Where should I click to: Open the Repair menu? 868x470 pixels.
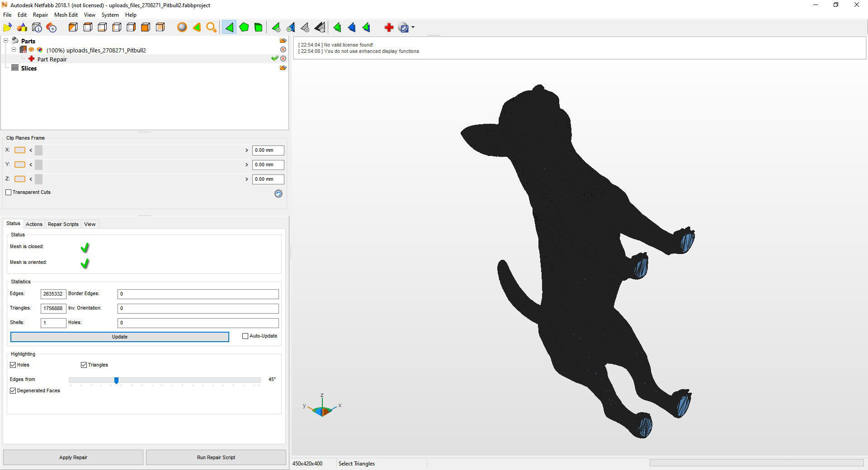[40, 15]
